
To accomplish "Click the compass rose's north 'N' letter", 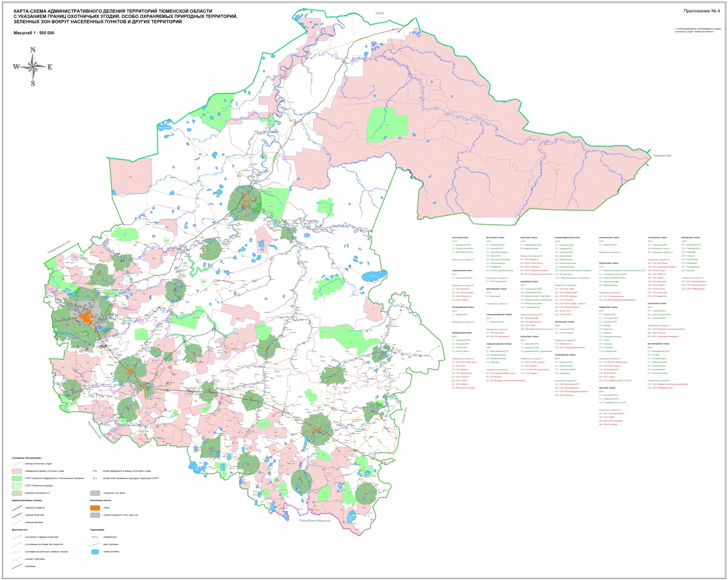I will (x=33, y=50).
